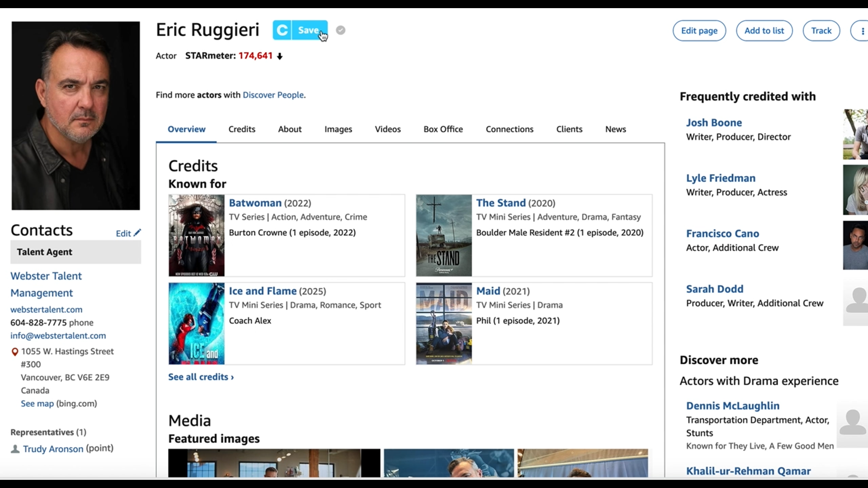Open the Discover People link

(273, 95)
